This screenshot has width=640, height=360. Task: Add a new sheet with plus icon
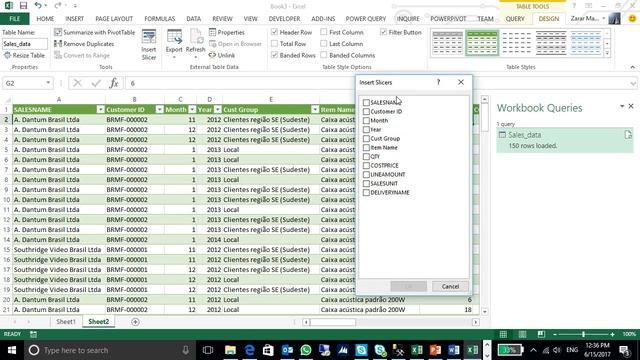click(x=135, y=322)
